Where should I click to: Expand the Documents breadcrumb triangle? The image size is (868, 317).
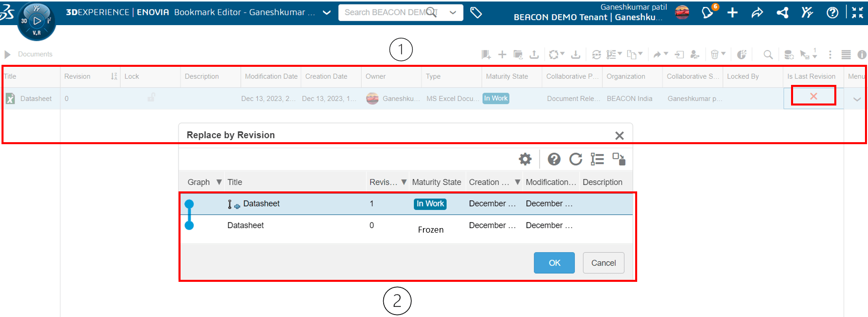coord(8,54)
